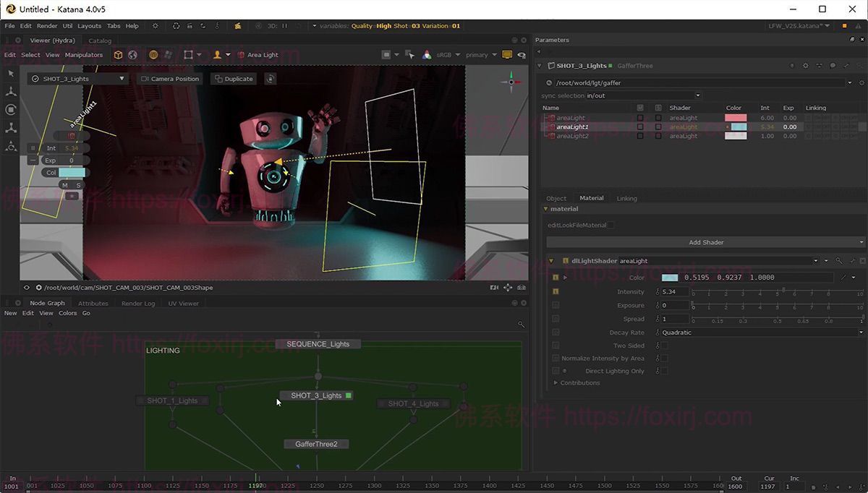868x493 pixels.
Task: Click the box icon in viewer toolbar
Action: (x=118, y=55)
